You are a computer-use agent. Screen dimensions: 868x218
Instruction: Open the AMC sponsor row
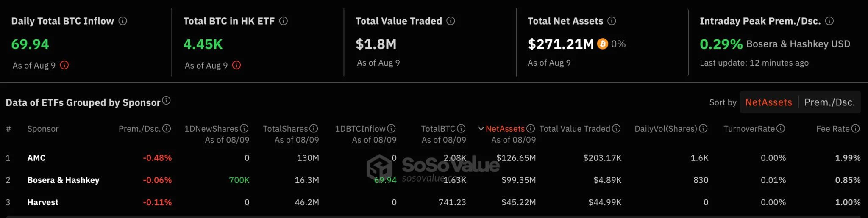[x=433, y=158]
